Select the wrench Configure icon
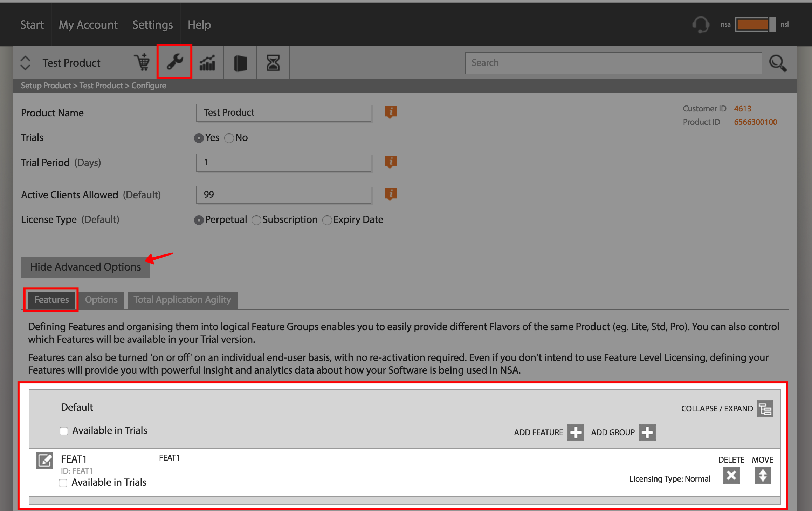Image resolution: width=812 pixels, height=511 pixels. point(174,62)
